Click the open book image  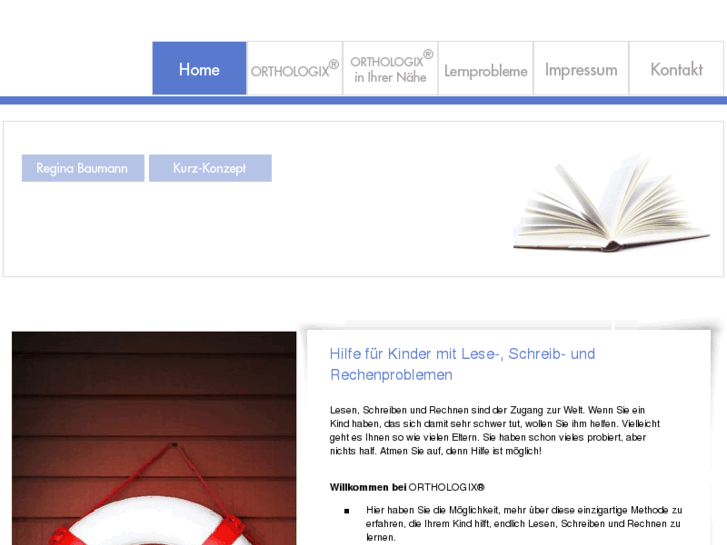coord(611,203)
